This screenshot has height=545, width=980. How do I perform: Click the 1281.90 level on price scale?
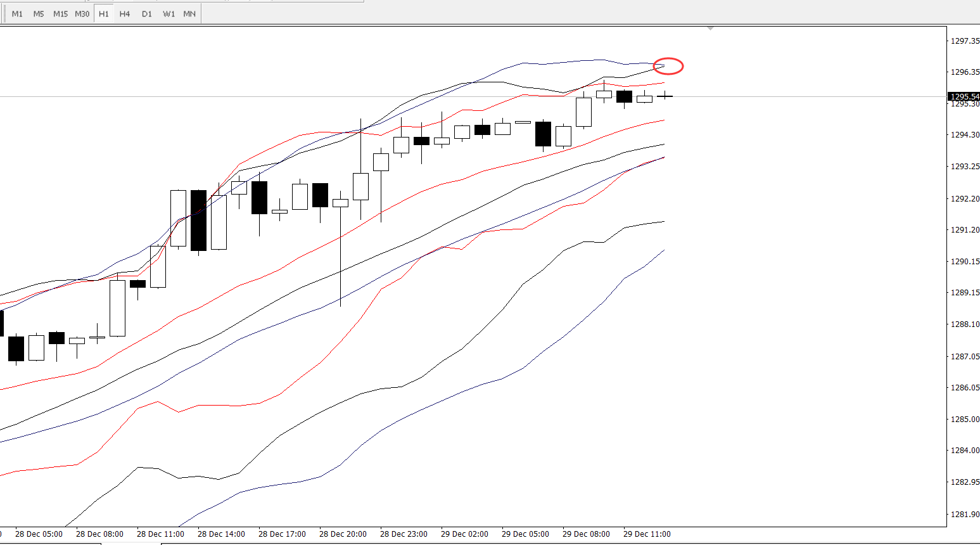pos(965,515)
